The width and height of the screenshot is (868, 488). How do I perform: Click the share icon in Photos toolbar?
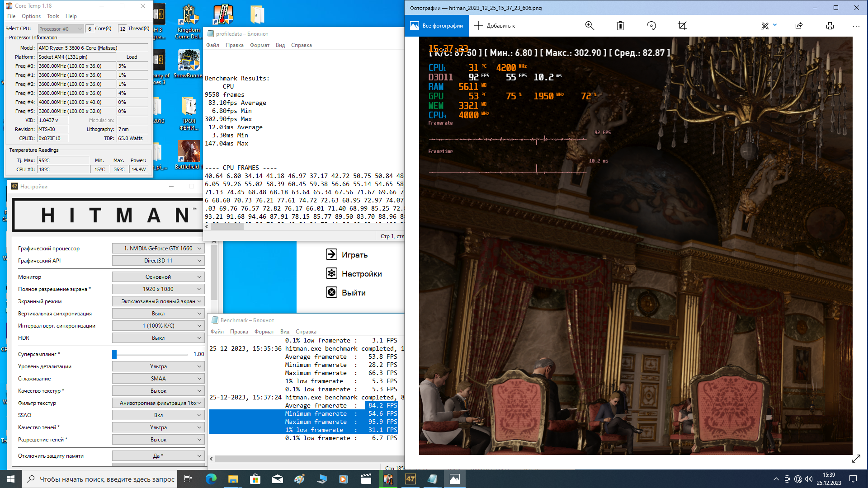tap(799, 26)
